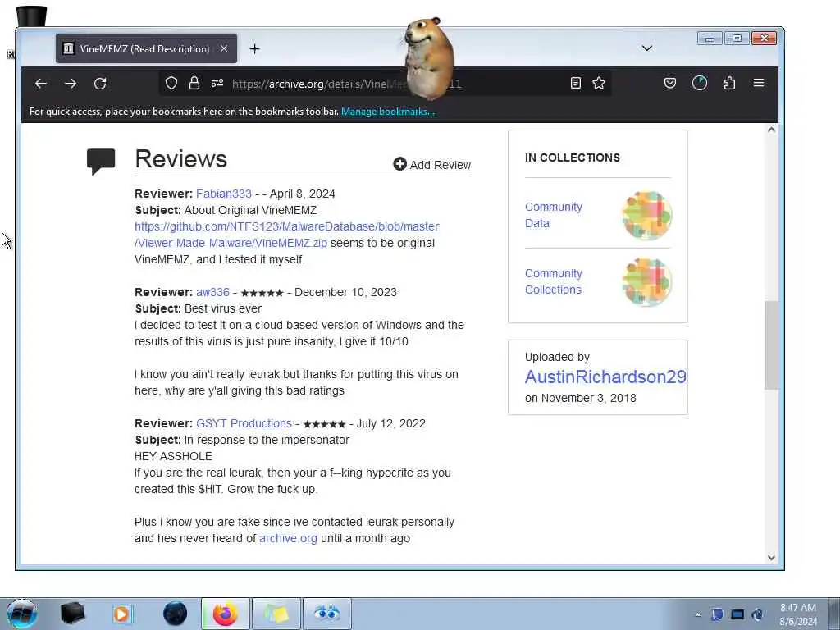Select the VineMEMZ (Read Description) tab

146,48
